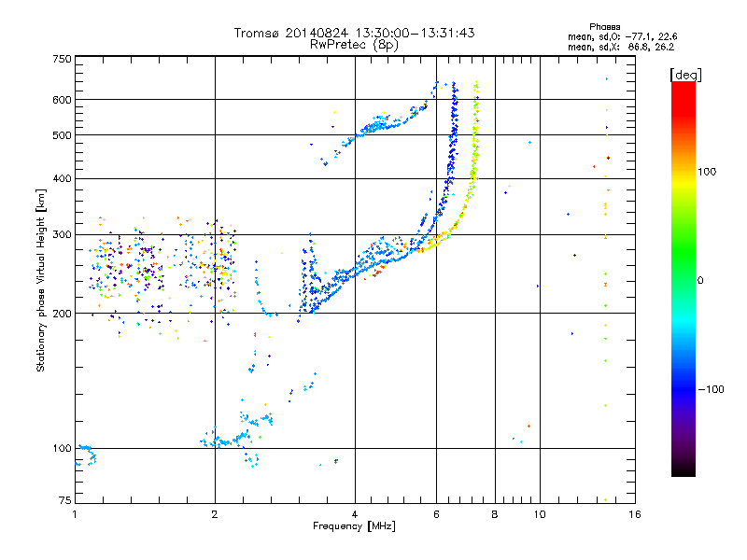
Task: Click y-axis tick label '600'
Action: (62, 100)
